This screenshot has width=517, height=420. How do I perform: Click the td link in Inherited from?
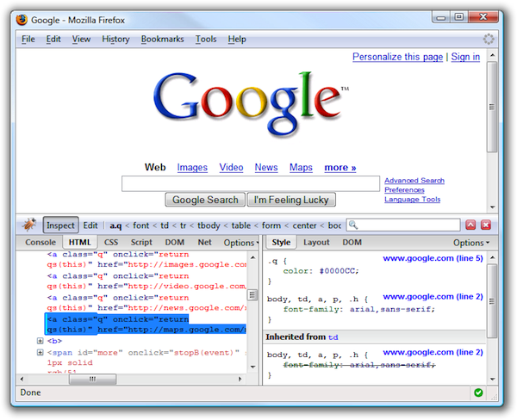(333, 337)
